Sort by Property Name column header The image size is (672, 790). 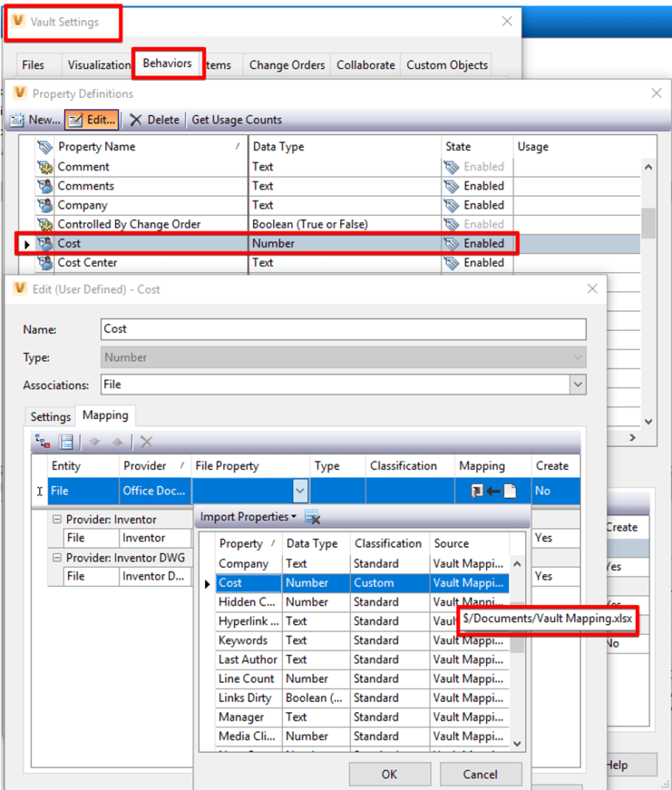tap(150, 147)
